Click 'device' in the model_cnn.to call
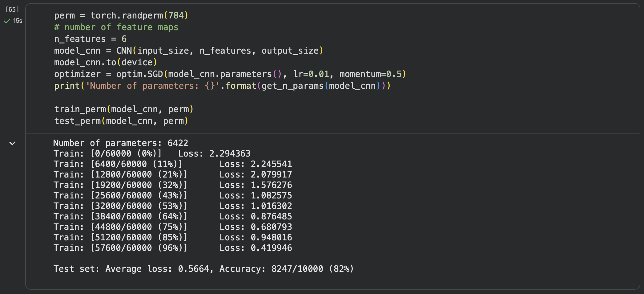The image size is (644, 294). pyautogui.click(x=137, y=62)
